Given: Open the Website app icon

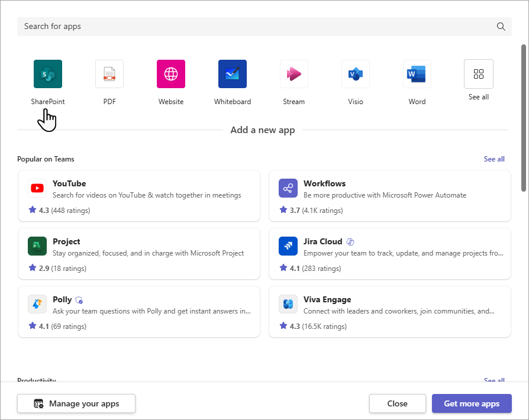Looking at the screenshot, I should coord(171,74).
